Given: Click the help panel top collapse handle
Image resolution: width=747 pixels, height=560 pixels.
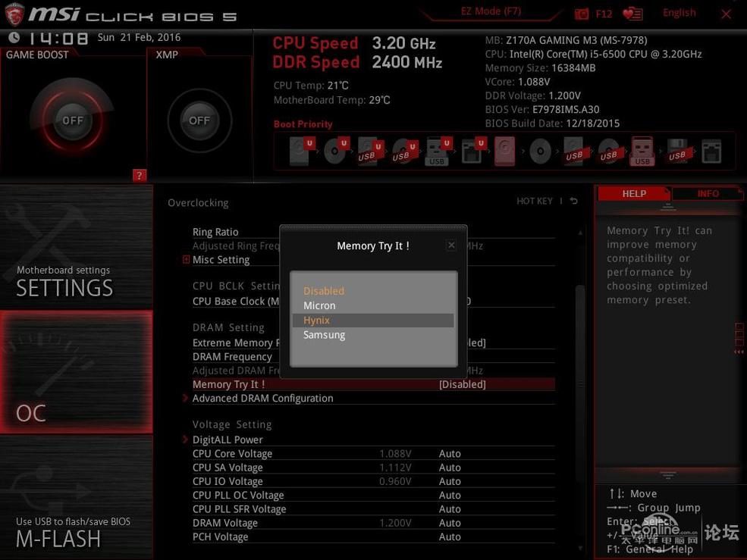Looking at the screenshot, I should pyautogui.click(x=668, y=207).
